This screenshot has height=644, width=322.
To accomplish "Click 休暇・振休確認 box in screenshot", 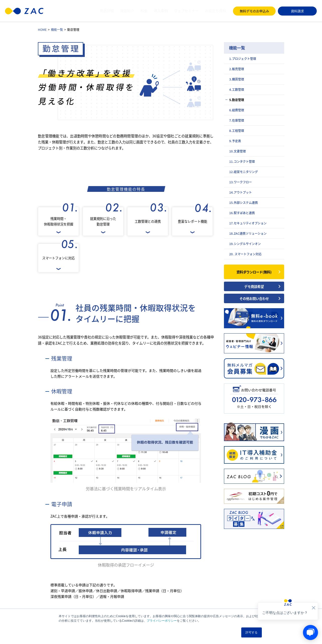I will tap(187, 427).
